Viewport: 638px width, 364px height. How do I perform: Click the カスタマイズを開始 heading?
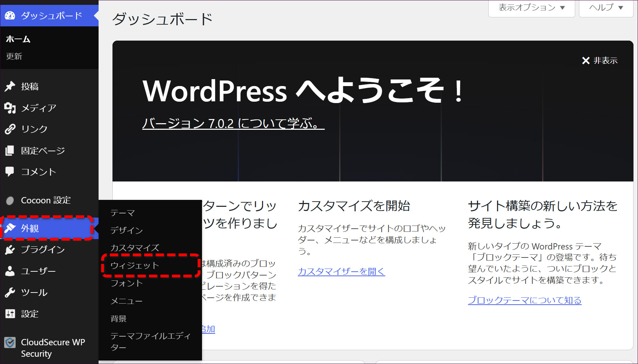click(354, 206)
